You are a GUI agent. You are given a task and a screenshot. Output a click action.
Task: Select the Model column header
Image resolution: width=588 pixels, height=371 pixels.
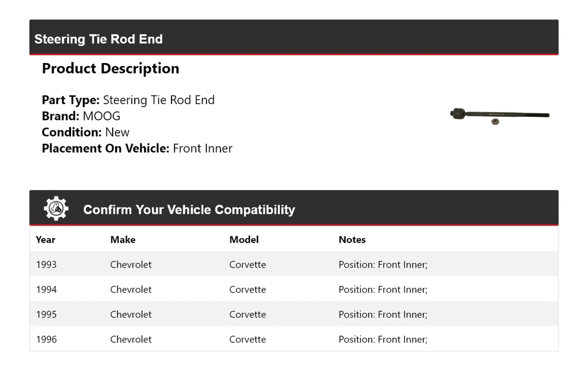coord(244,239)
